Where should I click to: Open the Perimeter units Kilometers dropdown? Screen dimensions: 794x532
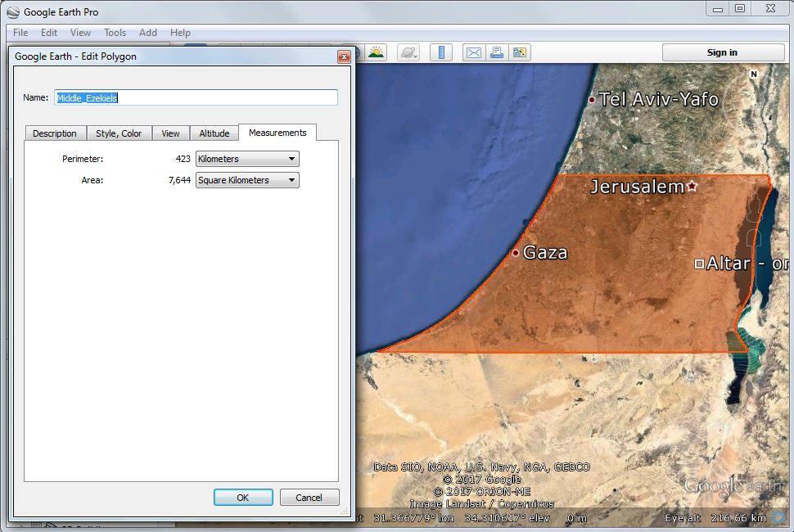click(x=247, y=159)
